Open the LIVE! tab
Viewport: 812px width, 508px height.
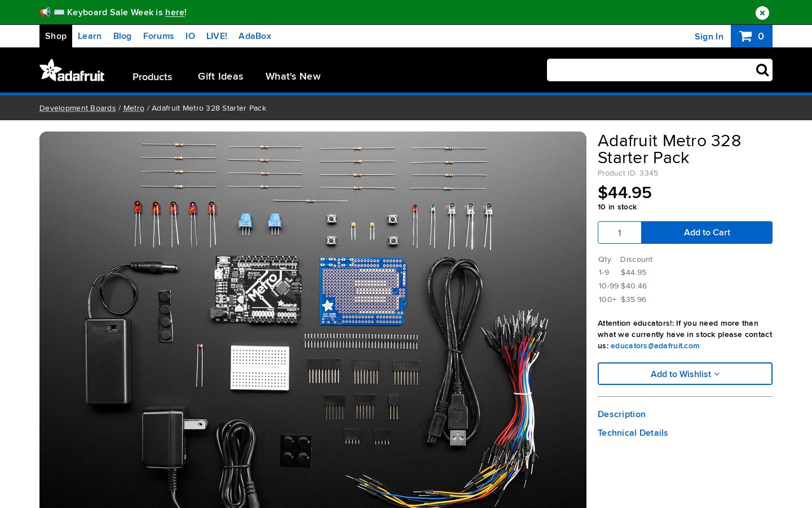click(217, 36)
